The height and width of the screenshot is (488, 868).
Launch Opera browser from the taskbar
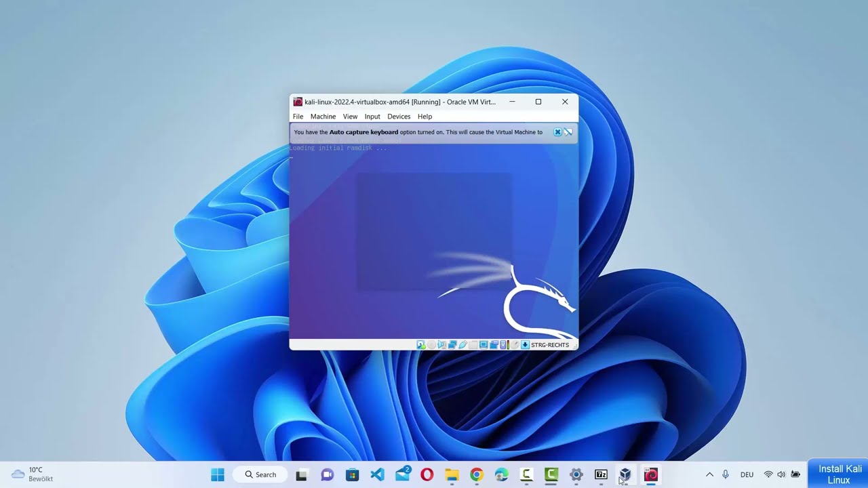click(x=427, y=474)
